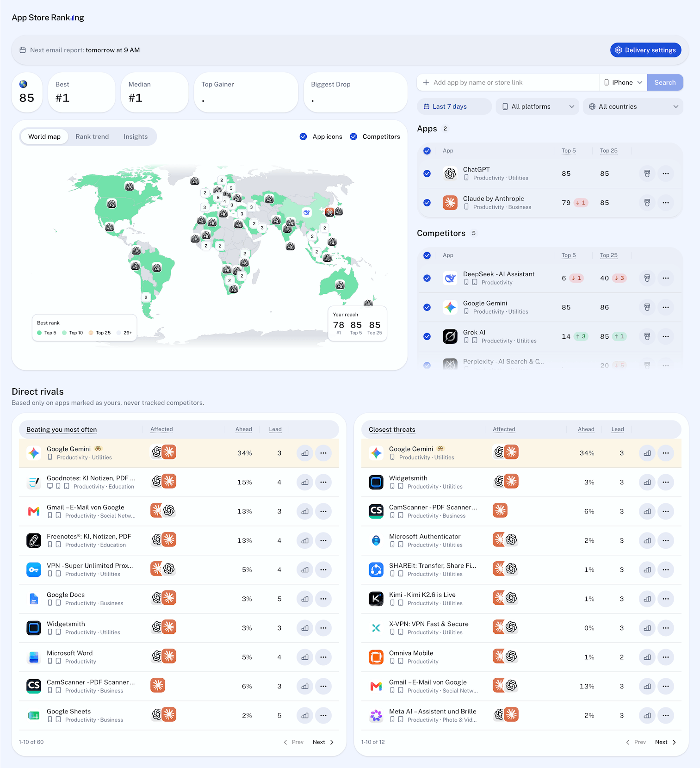Open chart for Google Gemini in Beating you list
Screen dimensions: 700x768
pyautogui.click(x=304, y=453)
